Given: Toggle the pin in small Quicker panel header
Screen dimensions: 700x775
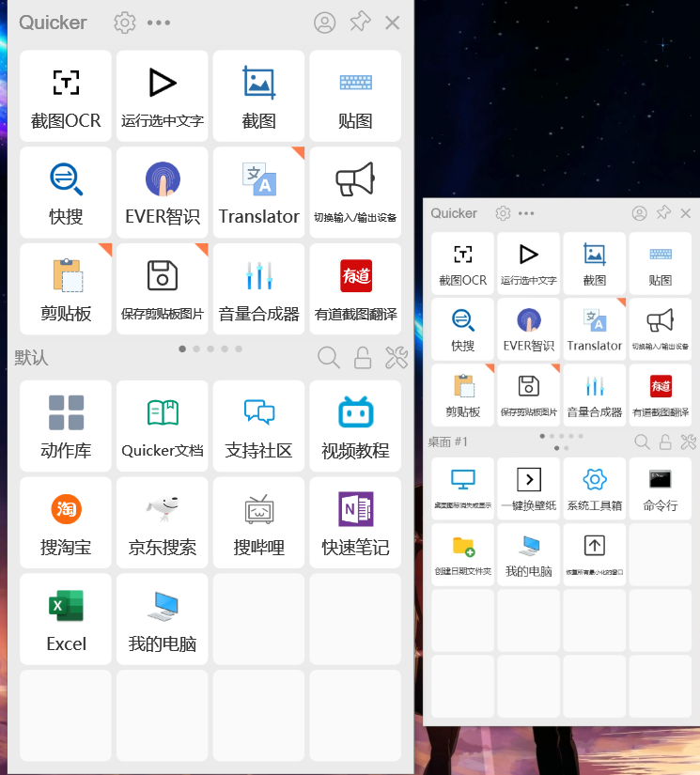Looking at the screenshot, I should pos(663,213).
